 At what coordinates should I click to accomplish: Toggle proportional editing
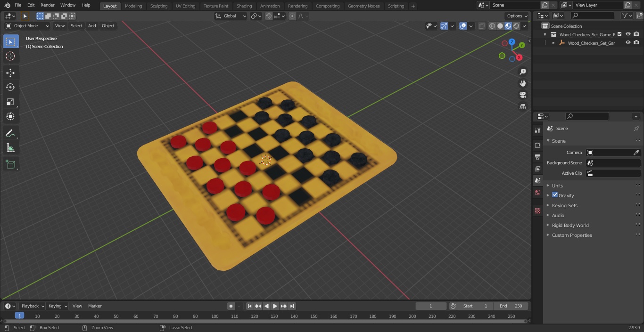click(x=292, y=16)
